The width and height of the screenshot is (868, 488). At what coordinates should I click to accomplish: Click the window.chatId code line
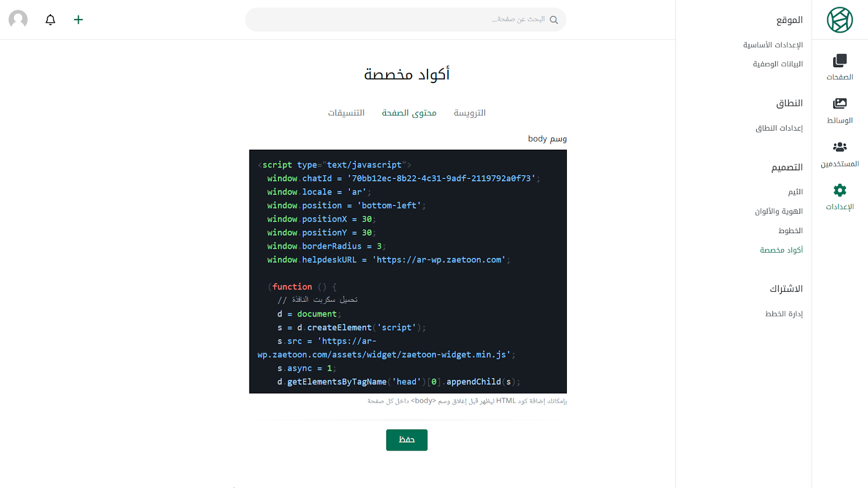tap(403, 178)
